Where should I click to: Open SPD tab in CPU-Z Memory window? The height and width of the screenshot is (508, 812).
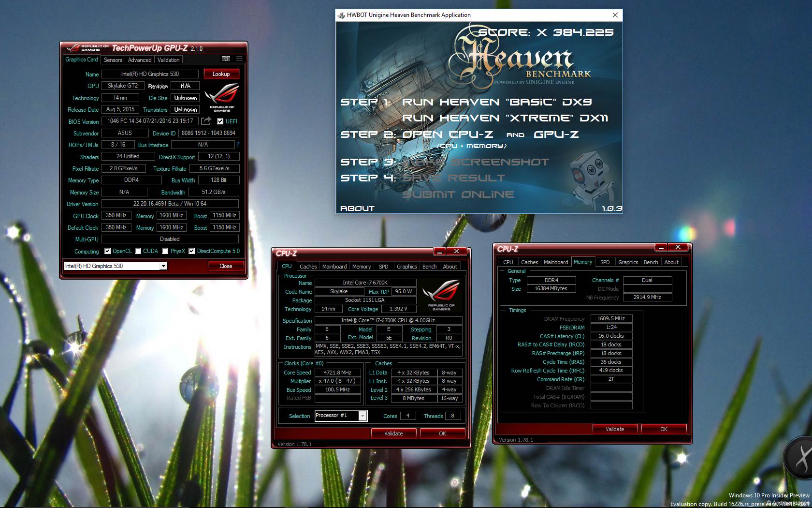pos(605,262)
